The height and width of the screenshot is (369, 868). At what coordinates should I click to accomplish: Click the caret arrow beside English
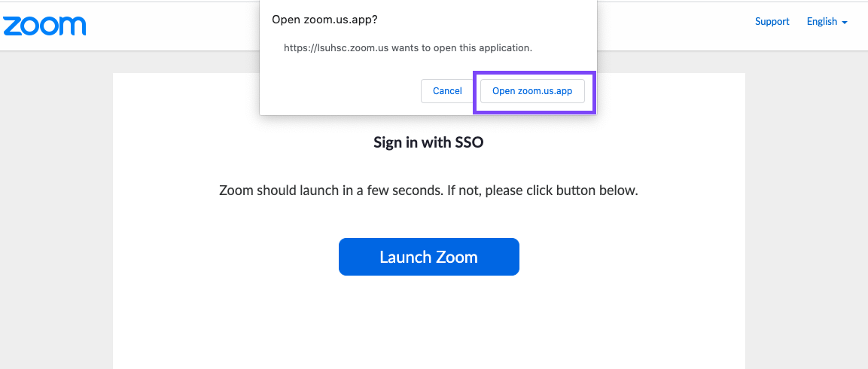click(x=845, y=23)
